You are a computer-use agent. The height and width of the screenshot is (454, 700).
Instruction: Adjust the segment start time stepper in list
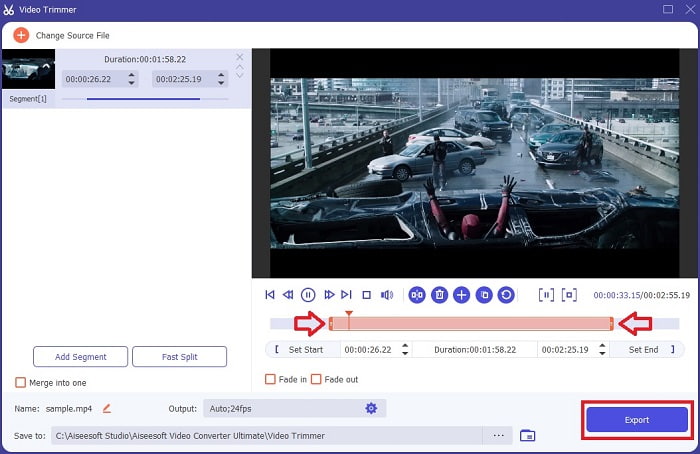(131, 79)
